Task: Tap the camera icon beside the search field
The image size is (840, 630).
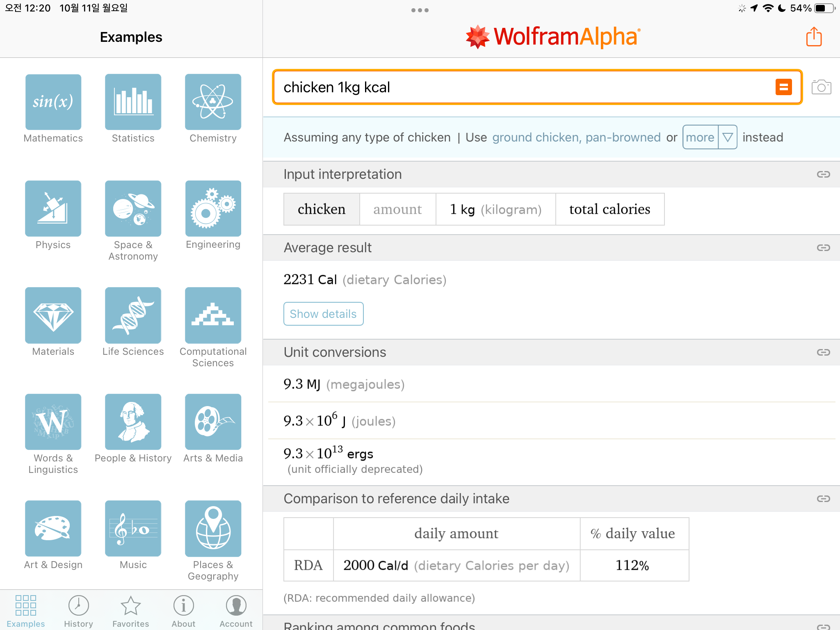Action: tap(821, 87)
